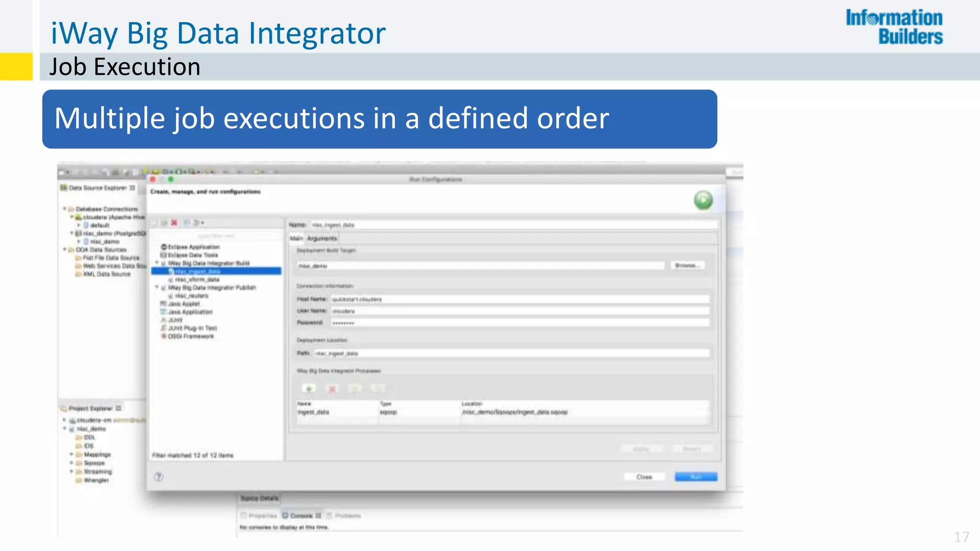The image size is (980, 551).
Task: Open the filter menu dropdown in config toolbar
Action: [x=199, y=222]
